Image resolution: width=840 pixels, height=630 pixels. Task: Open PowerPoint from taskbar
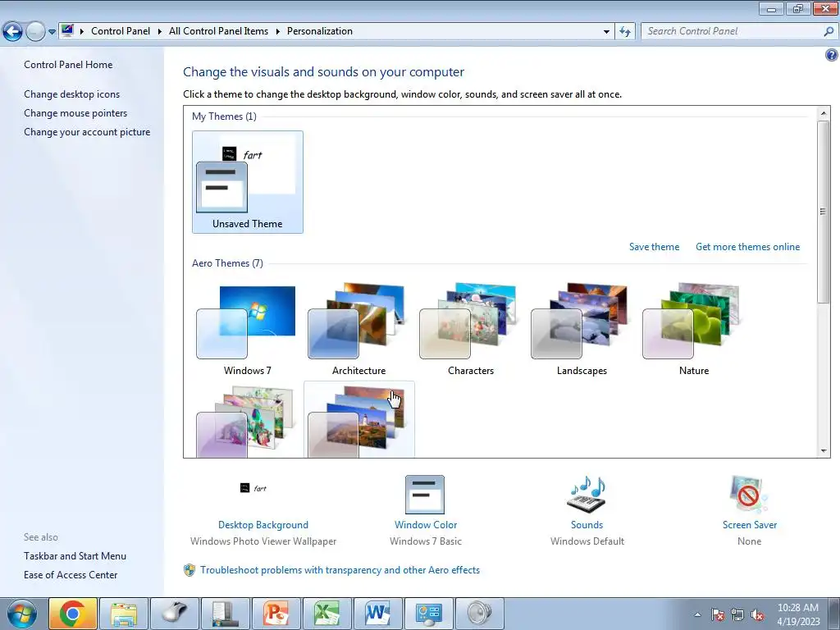point(276,614)
